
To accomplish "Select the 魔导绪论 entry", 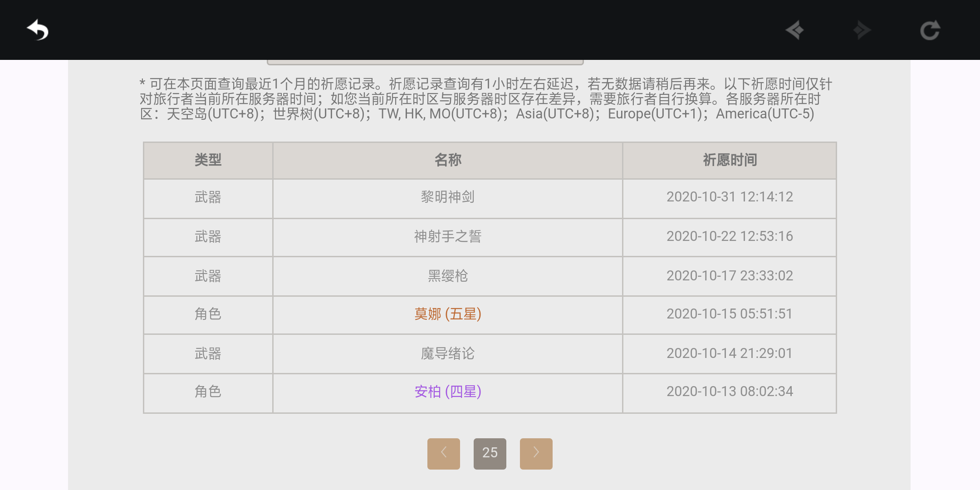I will 448,353.
